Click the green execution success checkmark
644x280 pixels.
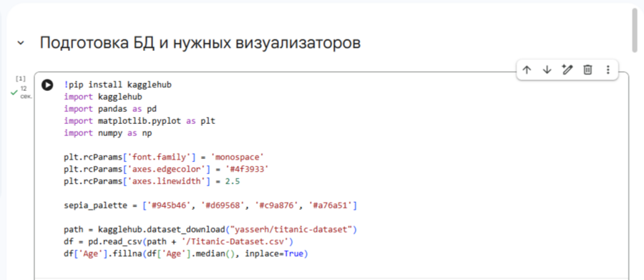point(14,93)
